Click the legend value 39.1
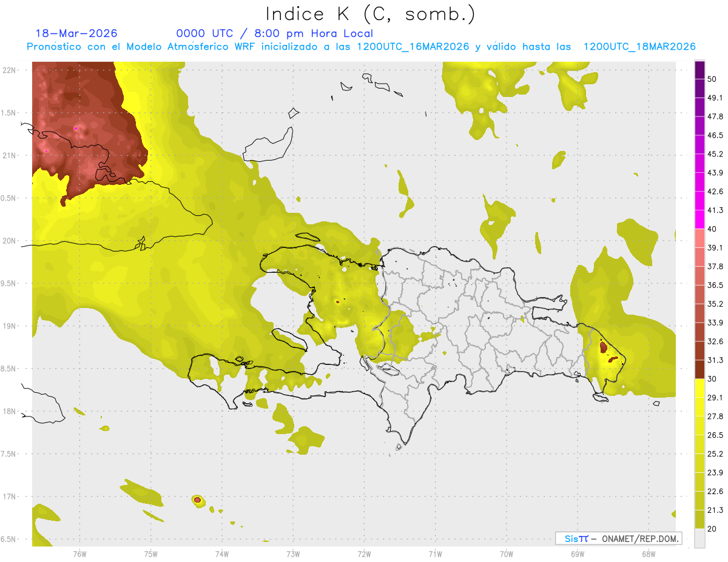This screenshot has height=562, width=728. 715,247
